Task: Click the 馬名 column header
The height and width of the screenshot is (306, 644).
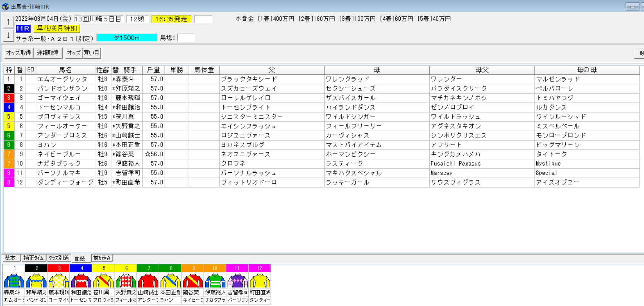Action: point(65,70)
